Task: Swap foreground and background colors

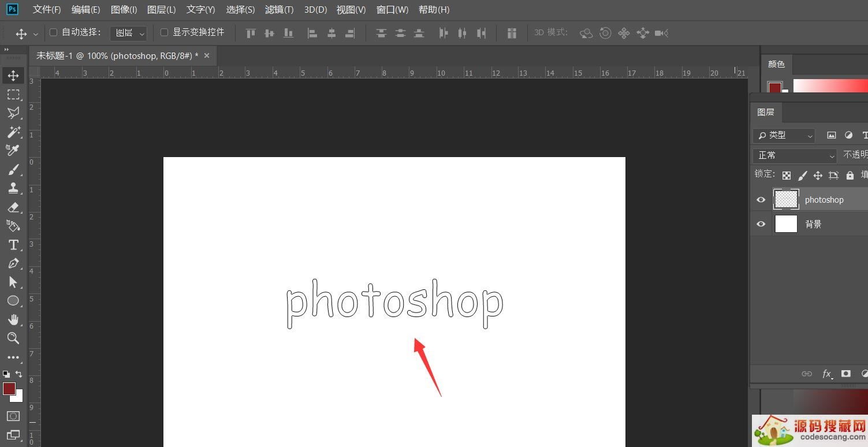Action: pos(18,374)
